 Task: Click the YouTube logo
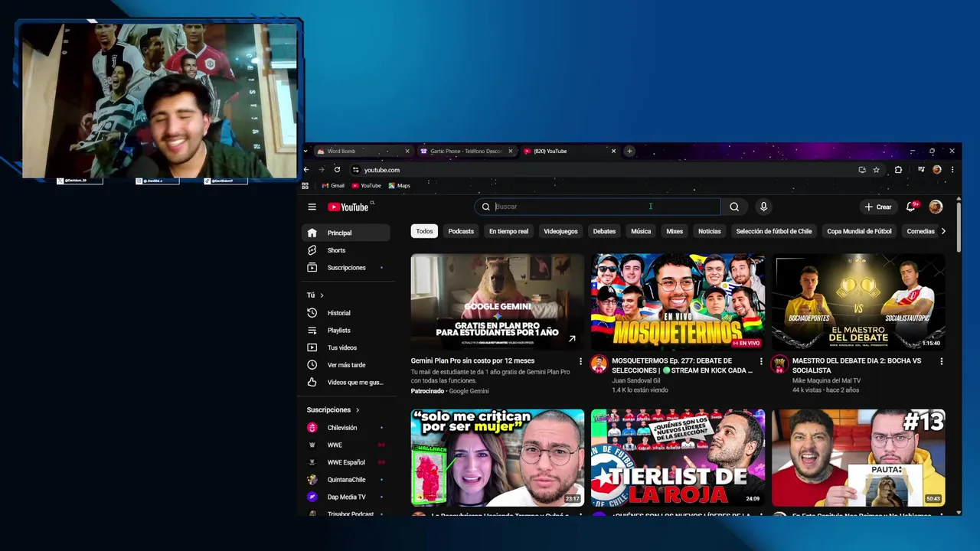point(348,207)
